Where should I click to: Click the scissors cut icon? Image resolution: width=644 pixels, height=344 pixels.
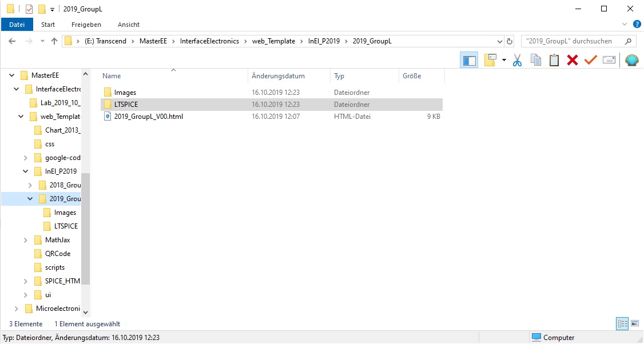click(x=518, y=60)
